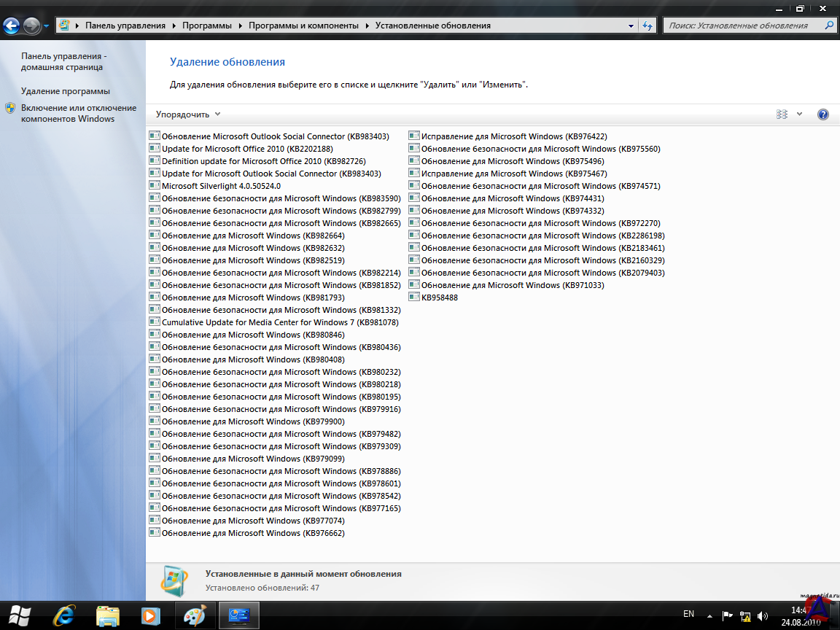Screen dimensions: 840x630
Task: Open Internet Explorer from the taskbar
Action: click(63, 615)
